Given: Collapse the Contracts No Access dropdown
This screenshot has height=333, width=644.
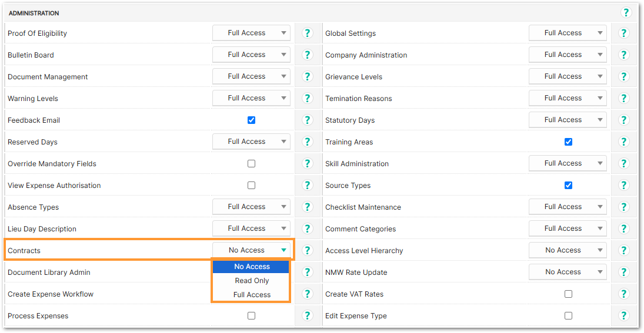Looking at the screenshot, I should click(x=251, y=250).
